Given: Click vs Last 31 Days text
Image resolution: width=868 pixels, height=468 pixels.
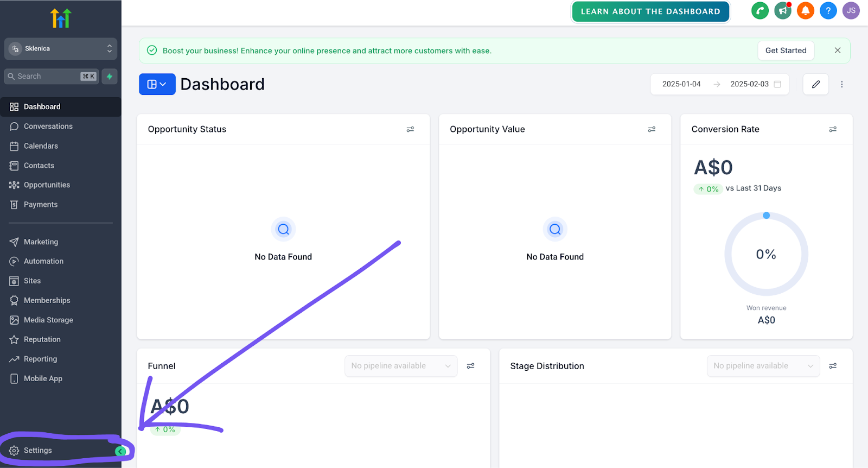Looking at the screenshot, I should (x=754, y=188).
